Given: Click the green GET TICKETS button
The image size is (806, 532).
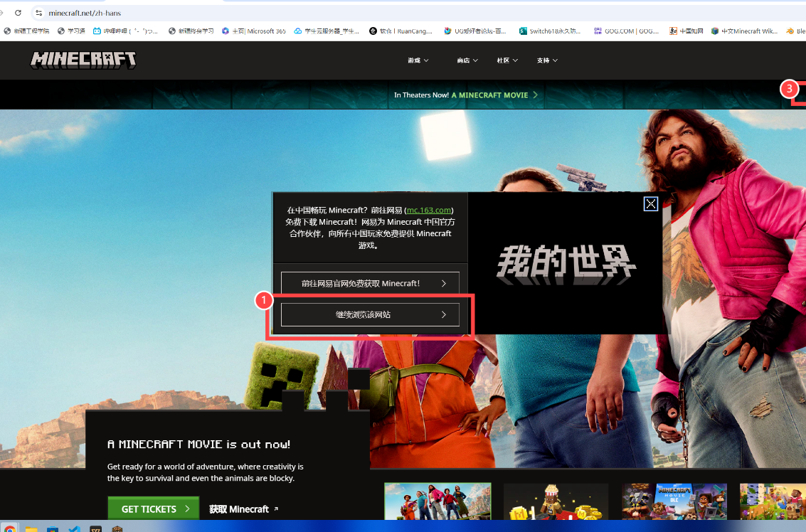Looking at the screenshot, I should click(x=153, y=509).
